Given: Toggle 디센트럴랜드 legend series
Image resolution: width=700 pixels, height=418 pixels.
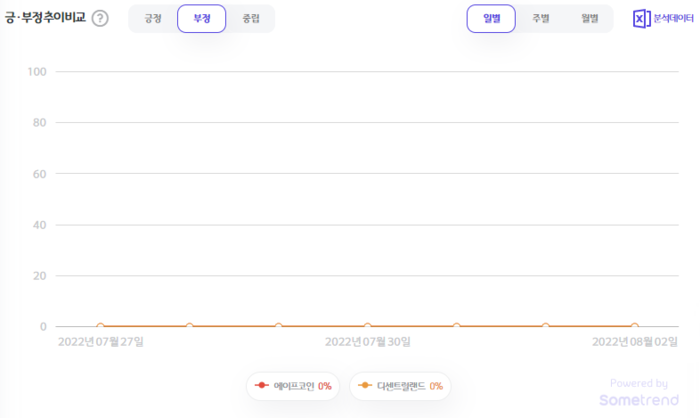Looking at the screenshot, I should (400, 386).
